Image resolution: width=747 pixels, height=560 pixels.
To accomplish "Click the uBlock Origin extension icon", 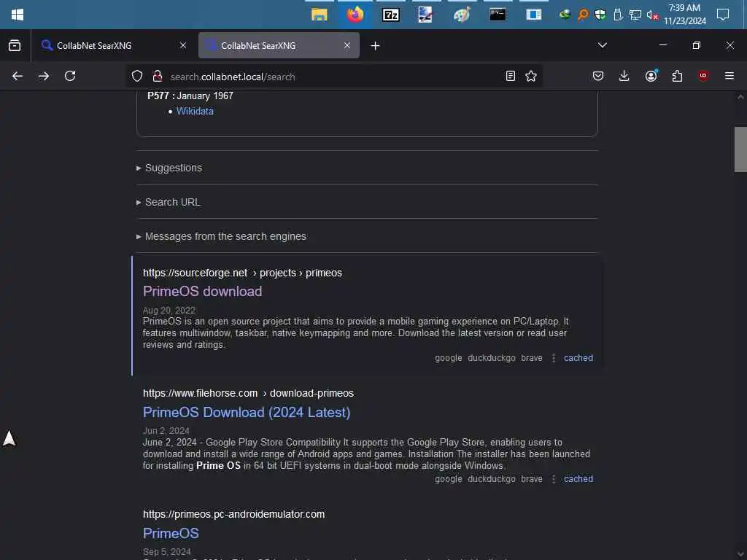I will coord(703,76).
